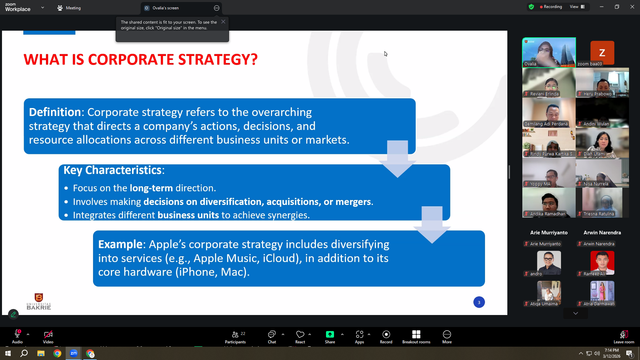Open Windows Start menu
The image size is (640, 360).
(8, 353)
